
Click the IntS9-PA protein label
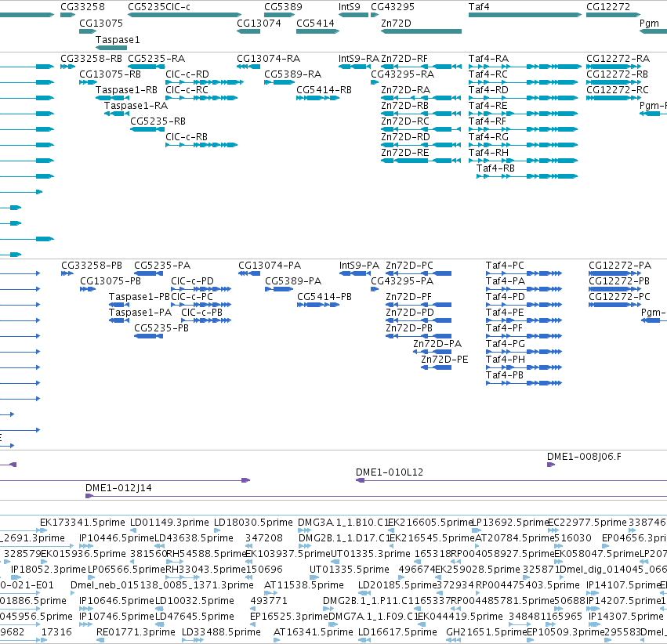point(359,266)
